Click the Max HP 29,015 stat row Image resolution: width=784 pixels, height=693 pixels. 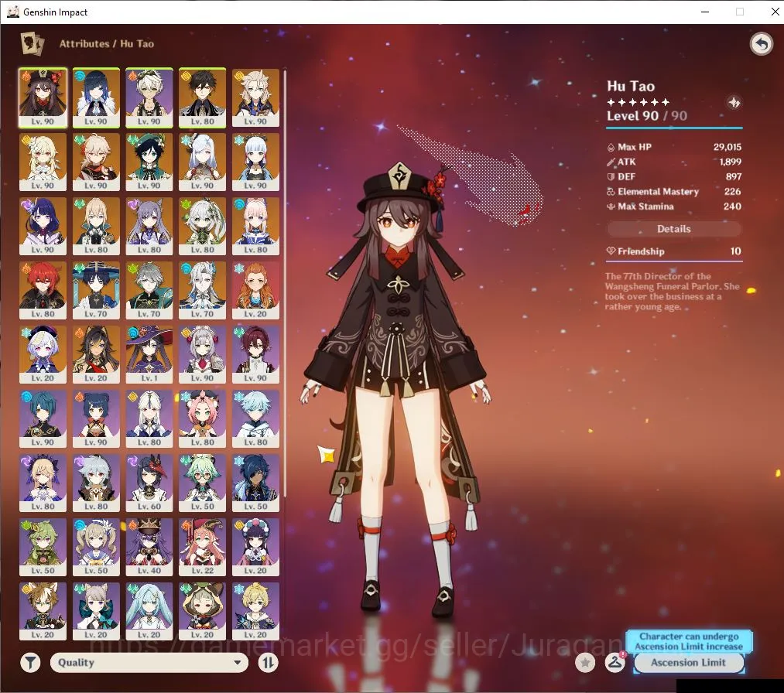[674, 147]
